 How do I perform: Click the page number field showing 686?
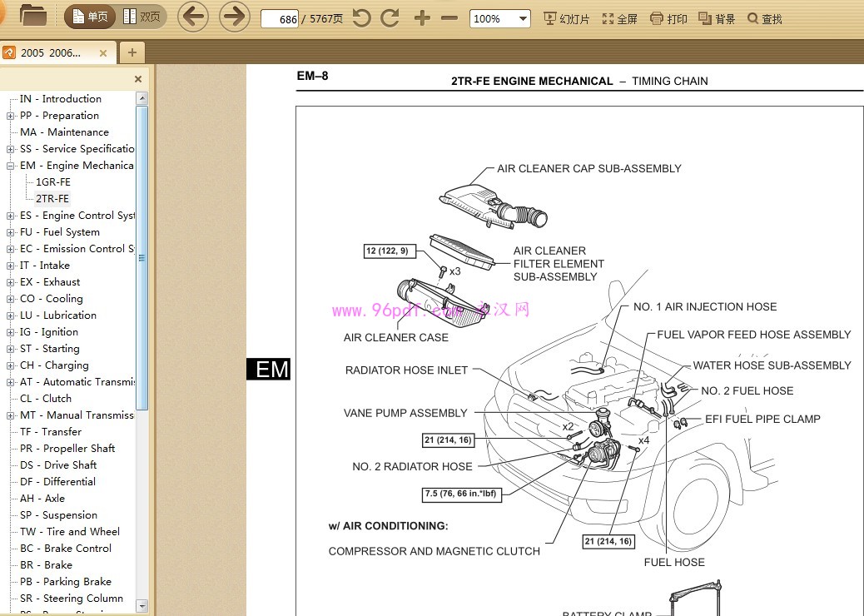[280, 19]
